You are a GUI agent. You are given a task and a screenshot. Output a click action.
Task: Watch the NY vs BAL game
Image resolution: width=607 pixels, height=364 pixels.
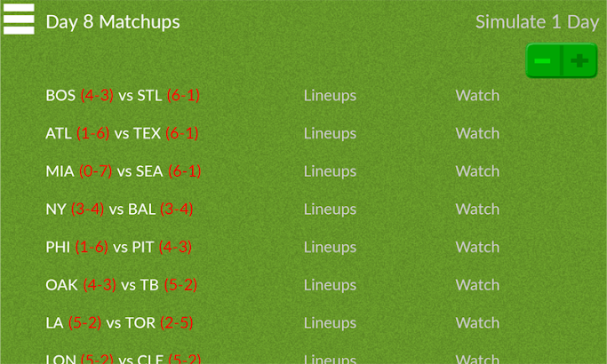coord(477,210)
